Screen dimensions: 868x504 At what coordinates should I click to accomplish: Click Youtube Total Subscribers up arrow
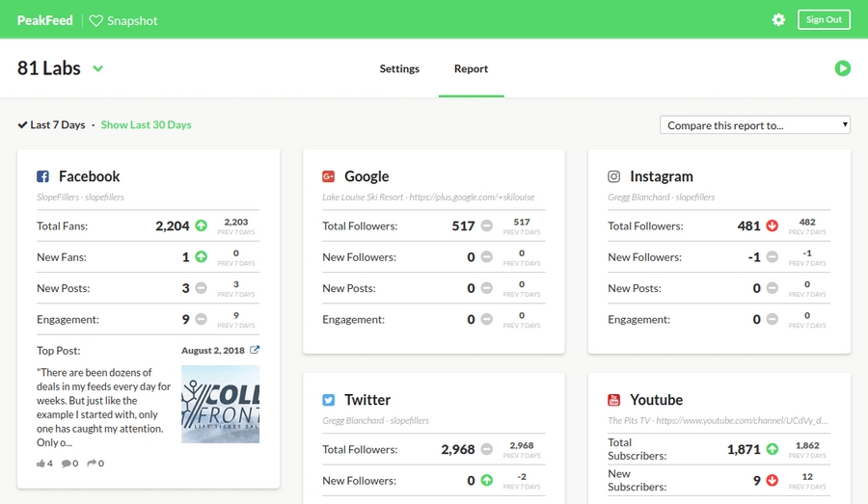773,449
